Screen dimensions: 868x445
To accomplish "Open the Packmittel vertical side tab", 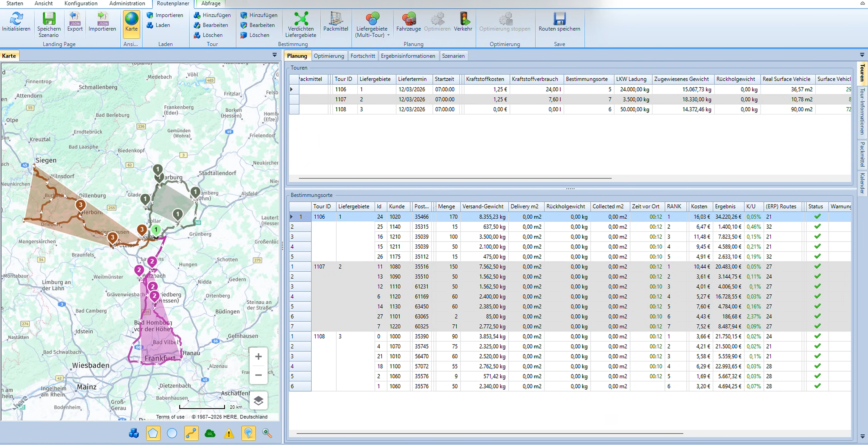I will click(x=862, y=154).
